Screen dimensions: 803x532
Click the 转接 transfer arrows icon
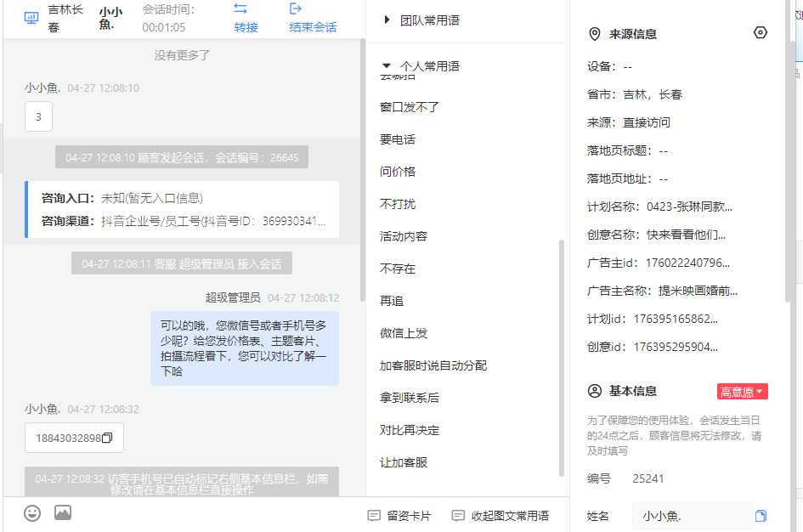[240, 8]
